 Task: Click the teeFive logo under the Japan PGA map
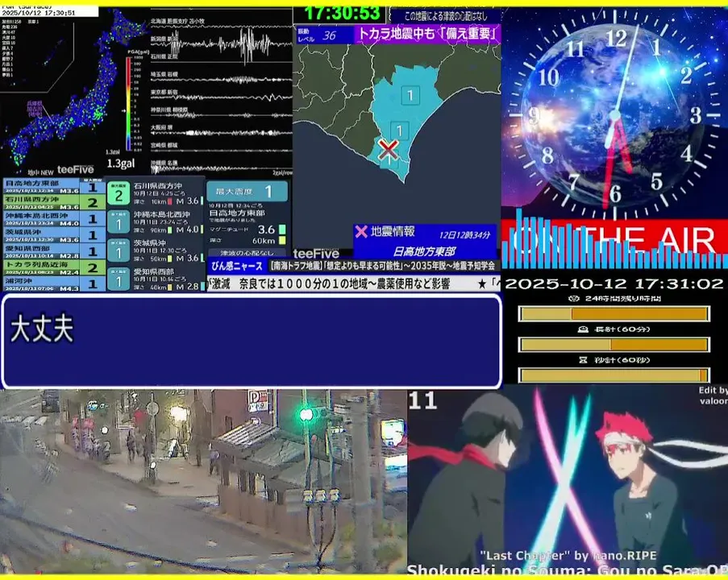click(75, 170)
